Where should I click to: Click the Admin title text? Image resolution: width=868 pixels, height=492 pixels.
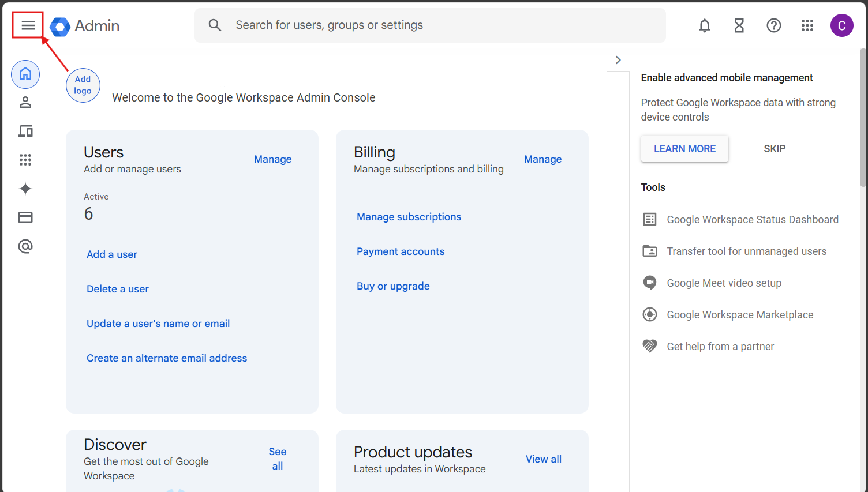[x=97, y=26]
